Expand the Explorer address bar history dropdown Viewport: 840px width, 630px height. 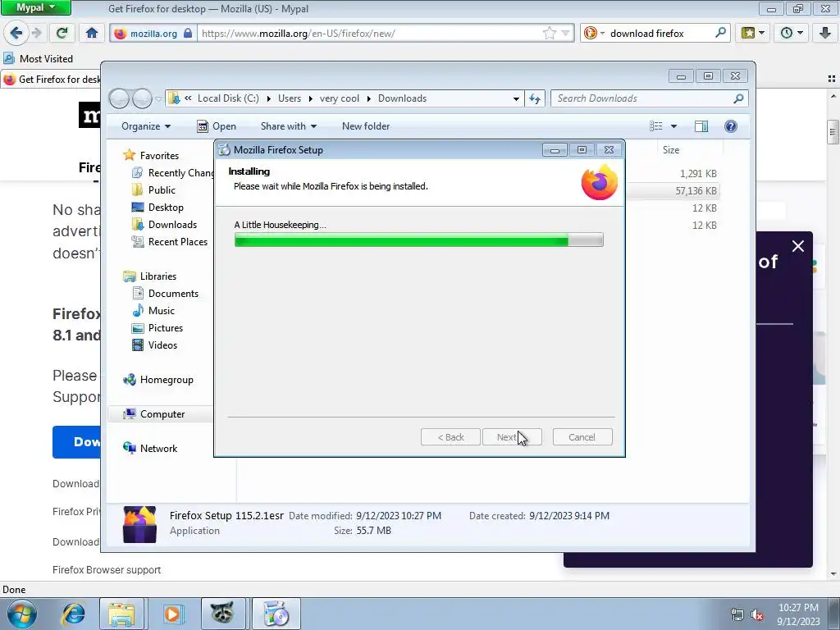point(516,98)
